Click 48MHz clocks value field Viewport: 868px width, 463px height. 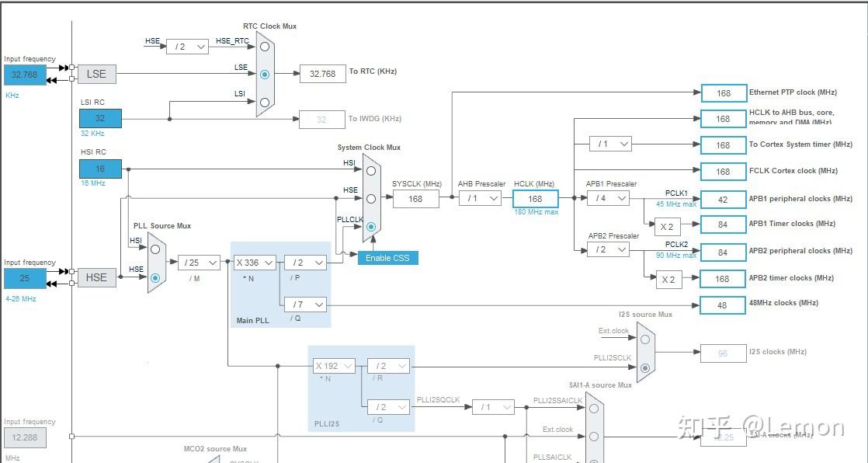(x=724, y=305)
